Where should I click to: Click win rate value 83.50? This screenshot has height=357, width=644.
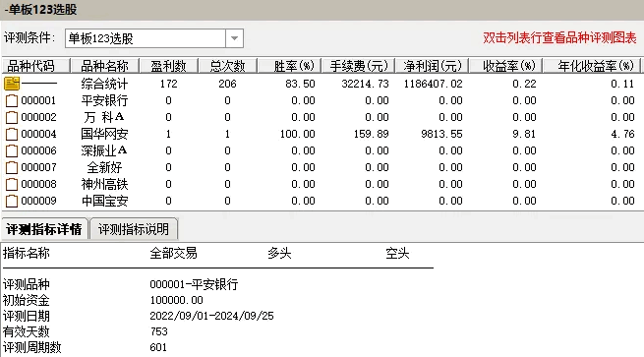[x=300, y=84]
